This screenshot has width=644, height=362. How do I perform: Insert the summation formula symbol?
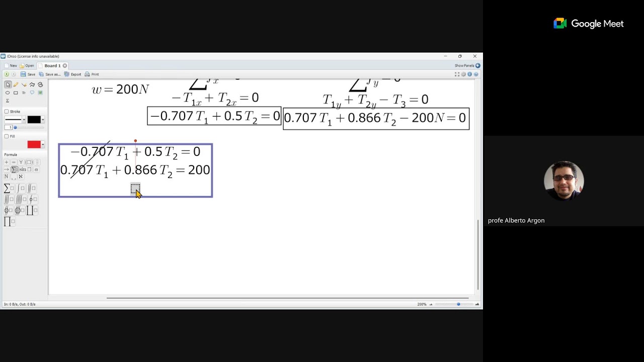coord(8,188)
